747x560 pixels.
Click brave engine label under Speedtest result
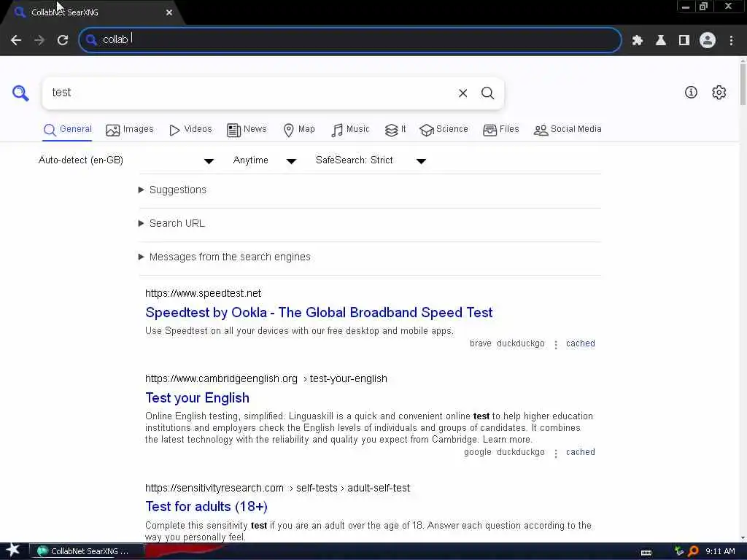click(x=480, y=343)
